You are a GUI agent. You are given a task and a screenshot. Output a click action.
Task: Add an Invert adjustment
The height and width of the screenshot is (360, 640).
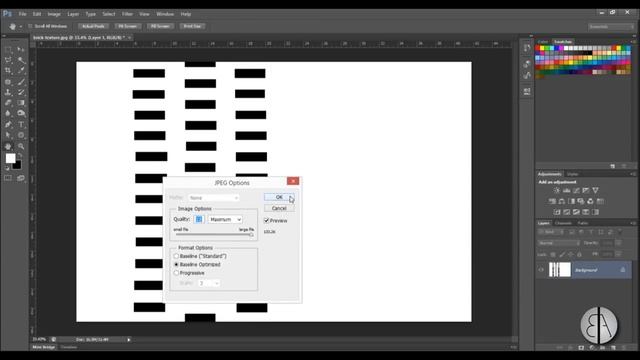point(557,212)
